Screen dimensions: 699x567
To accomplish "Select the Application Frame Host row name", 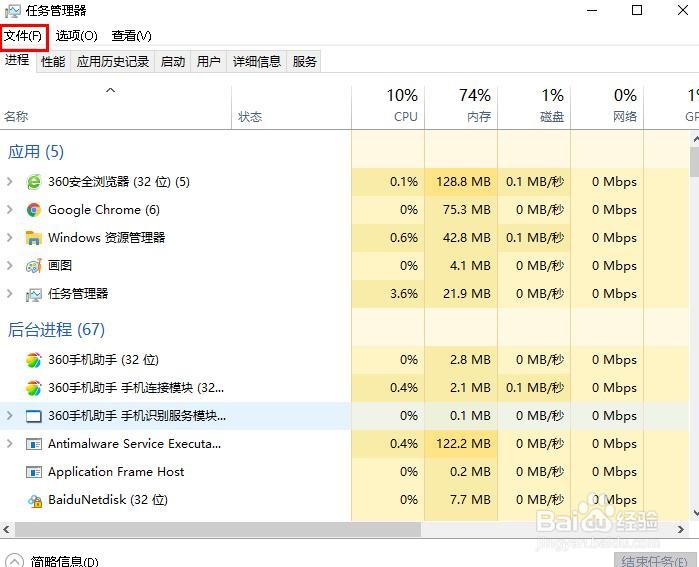I will [116, 472].
